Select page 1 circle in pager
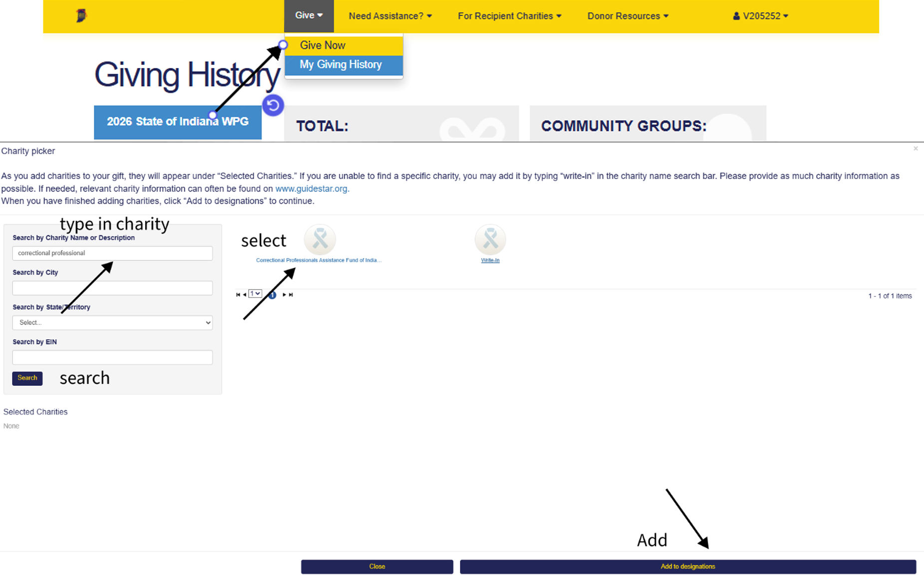 pyautogui.click(x=272, y=295)
